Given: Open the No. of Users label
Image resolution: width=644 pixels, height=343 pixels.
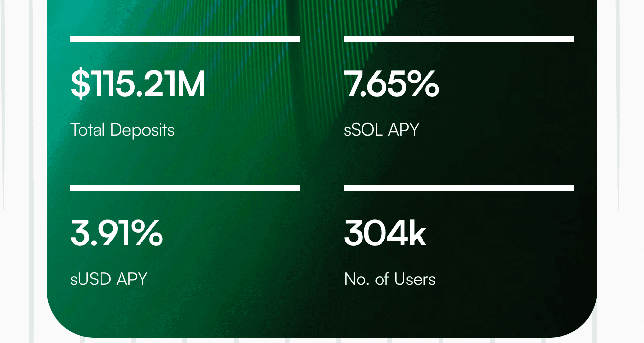Looking at the screenshot, I should click(390, 279).
